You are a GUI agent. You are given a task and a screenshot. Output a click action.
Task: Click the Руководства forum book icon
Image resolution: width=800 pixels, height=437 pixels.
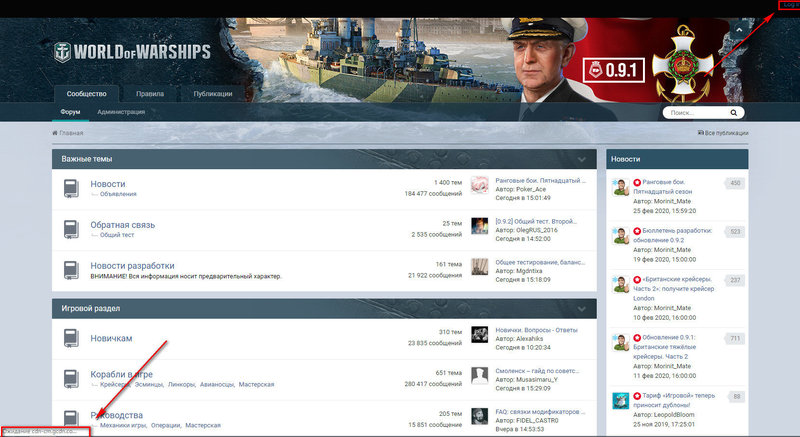(x=71, y=418)
